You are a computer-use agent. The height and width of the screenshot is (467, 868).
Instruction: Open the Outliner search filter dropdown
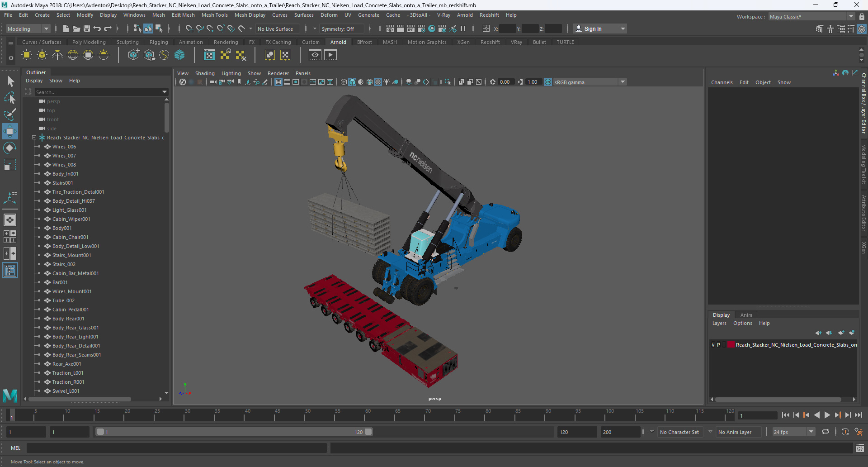click(165, 92)
